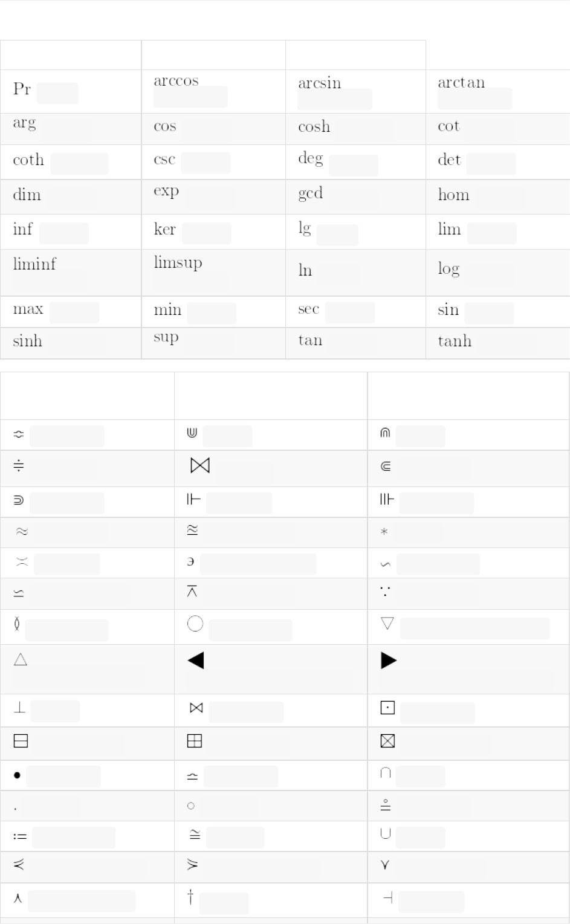Select the solid bullet symbol
Image resolution: width=570 pixels, height=924 pixels.
coord(17,775)
